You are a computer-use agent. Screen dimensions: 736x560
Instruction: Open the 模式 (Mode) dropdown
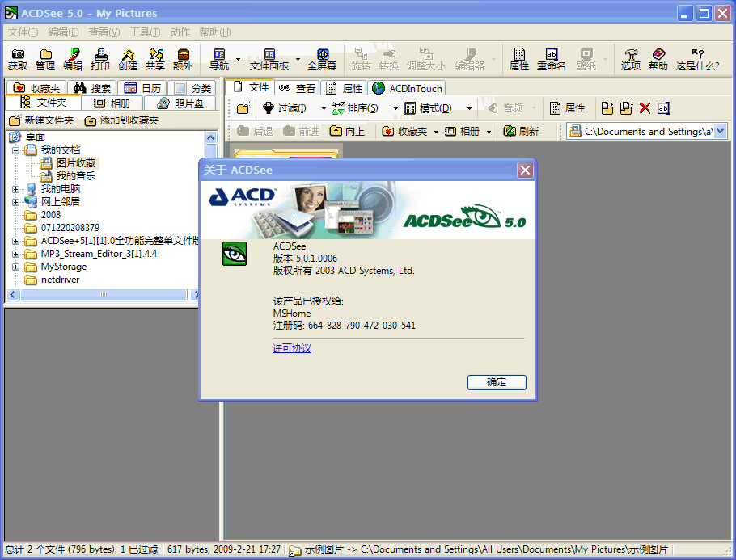click(x=469, y=109)
